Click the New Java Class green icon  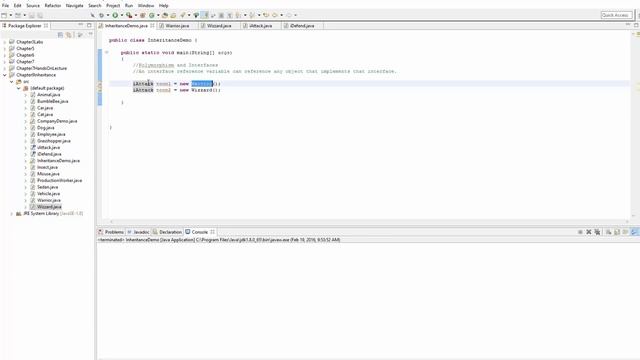(x=151, y=15)
